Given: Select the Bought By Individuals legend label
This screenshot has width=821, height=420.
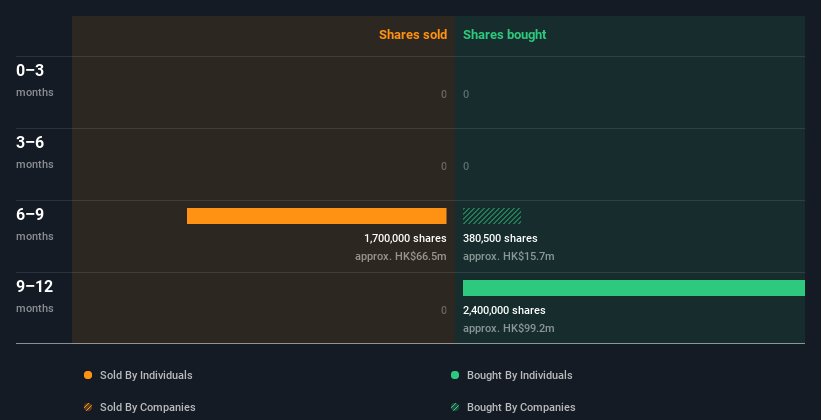Looking at the screenshot, I should (x=519, y=375).
